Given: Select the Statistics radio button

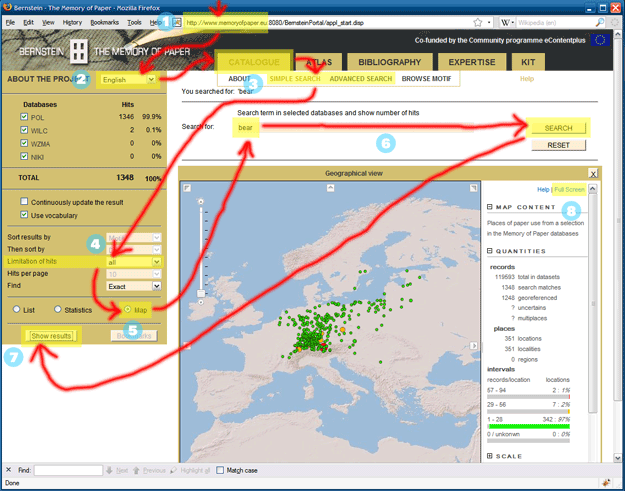Looking at the screenshot, I should (58, 309).
